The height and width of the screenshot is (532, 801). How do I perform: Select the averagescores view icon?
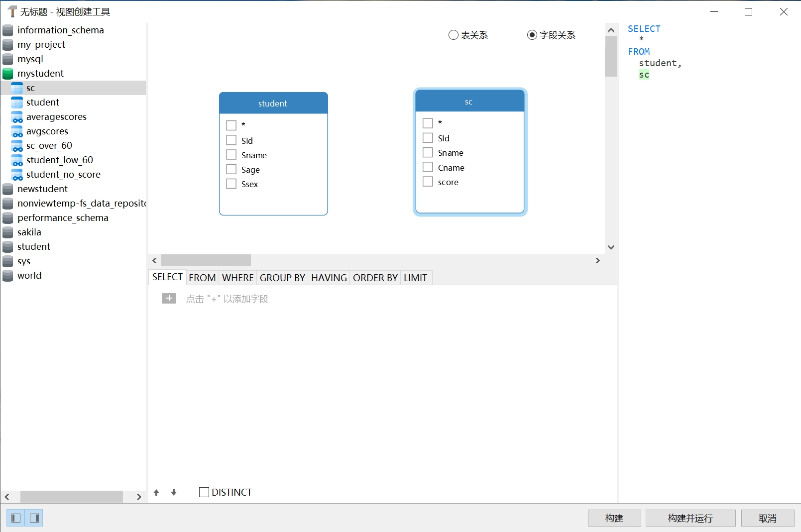[x=17, y=117]
